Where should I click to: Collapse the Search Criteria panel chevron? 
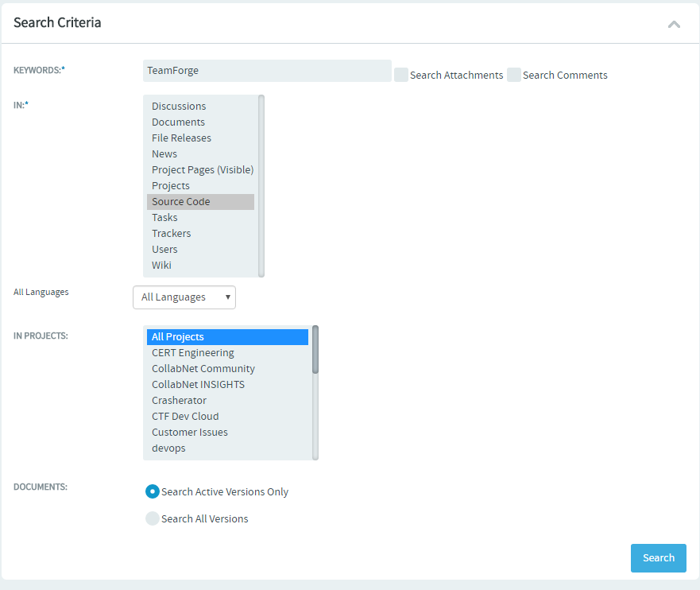(674, 24)
